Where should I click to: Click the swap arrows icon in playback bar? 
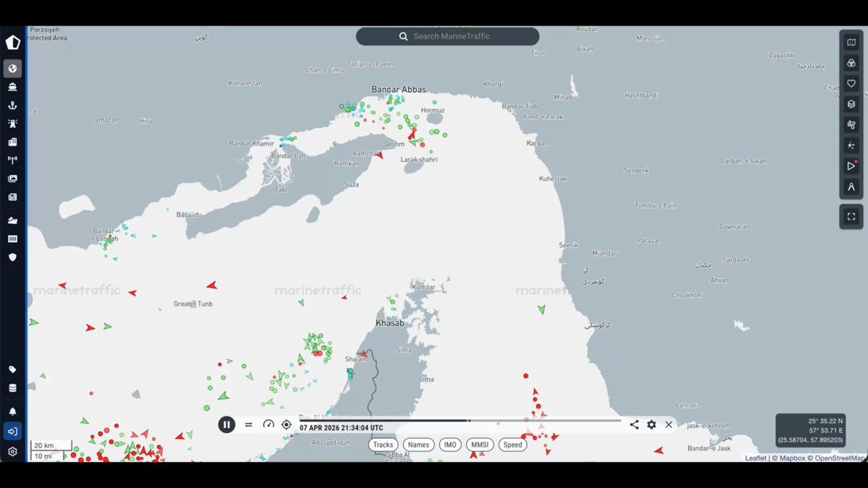tap(249, 425)
